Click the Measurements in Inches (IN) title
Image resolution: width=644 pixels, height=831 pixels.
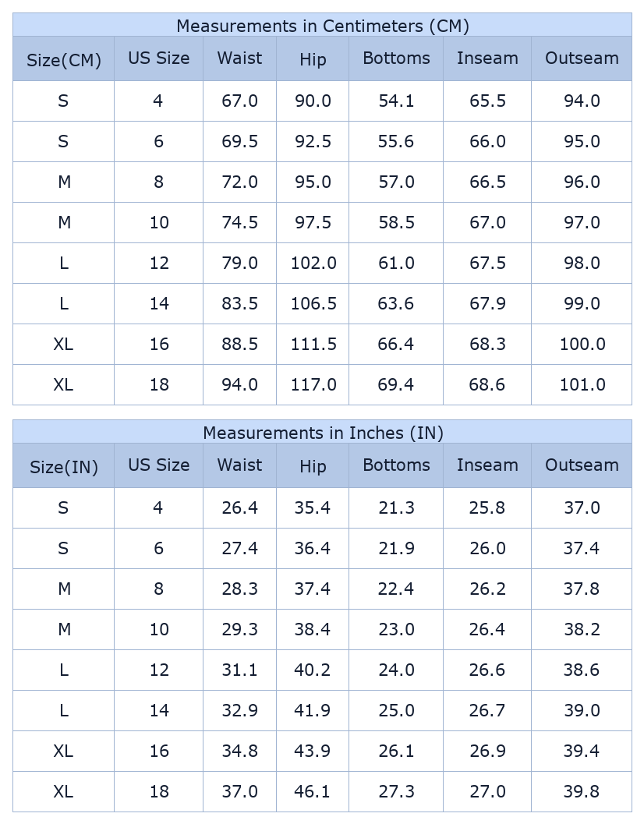tap(322, 433)
